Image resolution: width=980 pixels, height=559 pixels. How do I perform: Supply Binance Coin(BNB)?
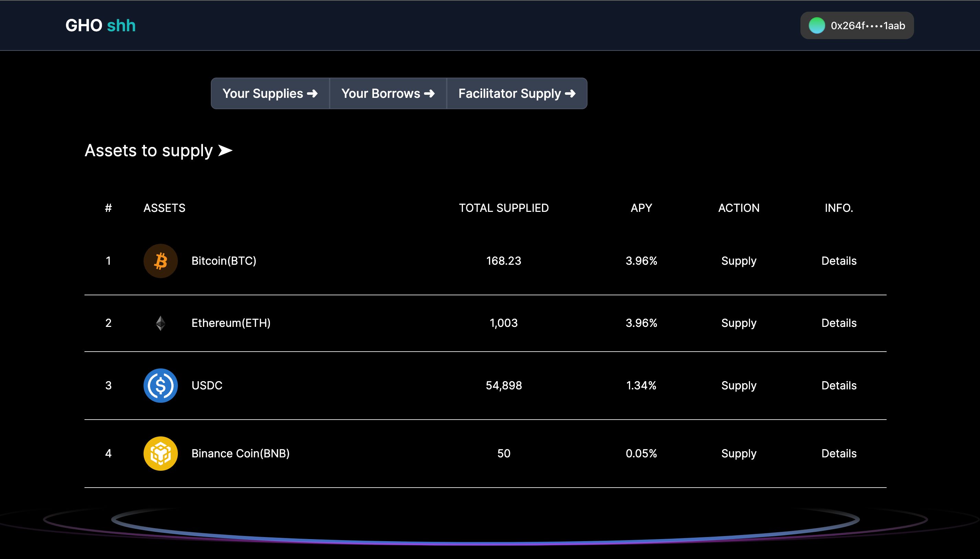click(739, 454)
